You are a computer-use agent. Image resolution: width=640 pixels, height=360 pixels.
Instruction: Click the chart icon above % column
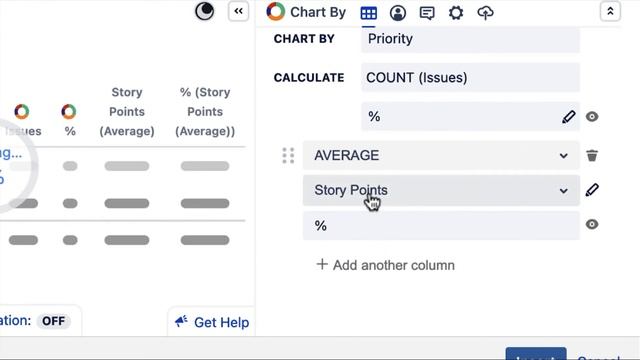point(69,111)
